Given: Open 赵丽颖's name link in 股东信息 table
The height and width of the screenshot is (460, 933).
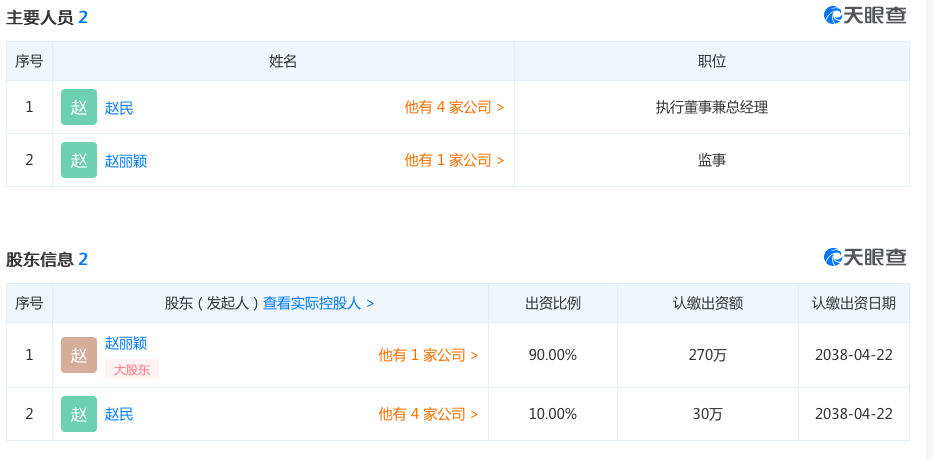Looking at the screenshot, I should click(x=126, y=343).
